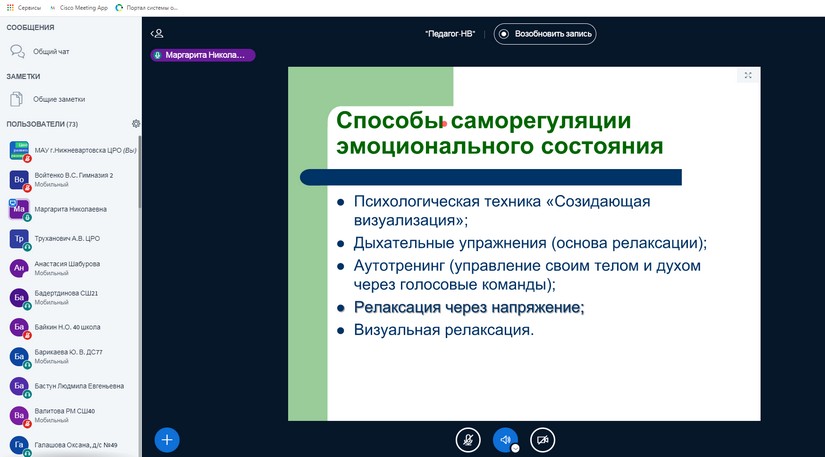
Task: Click the ПОЛЬЗОВАТЕЛИ (73) header
Action: (42, 124)
